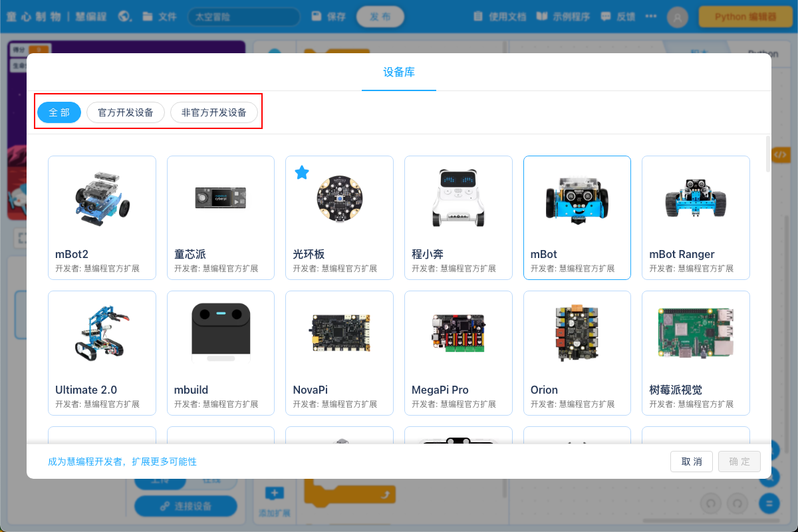Open the language globe icon
This screenshot has height=532, width=798.
tap(124, 17)
